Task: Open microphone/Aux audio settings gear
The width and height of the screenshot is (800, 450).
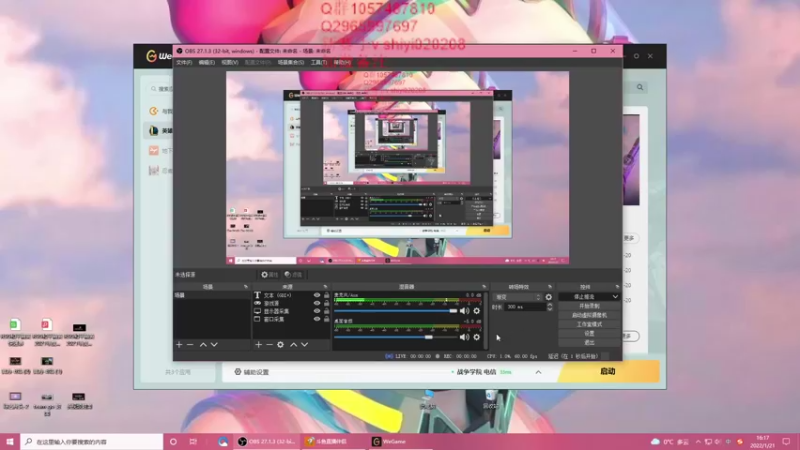Action: 477,311
